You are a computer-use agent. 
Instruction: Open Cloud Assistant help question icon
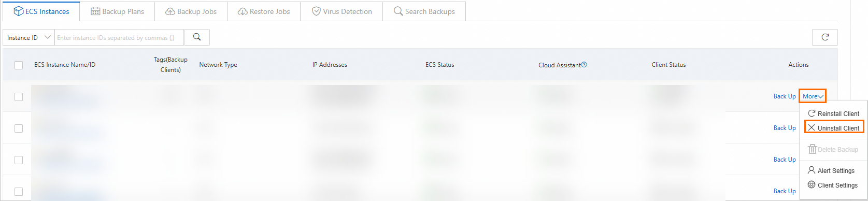584,65
